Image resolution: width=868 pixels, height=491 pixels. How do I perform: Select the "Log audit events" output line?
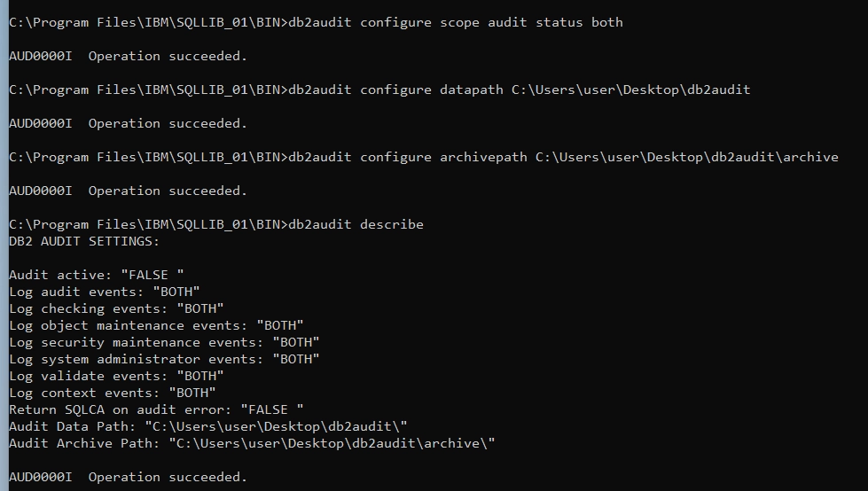(x=105, y=292)
